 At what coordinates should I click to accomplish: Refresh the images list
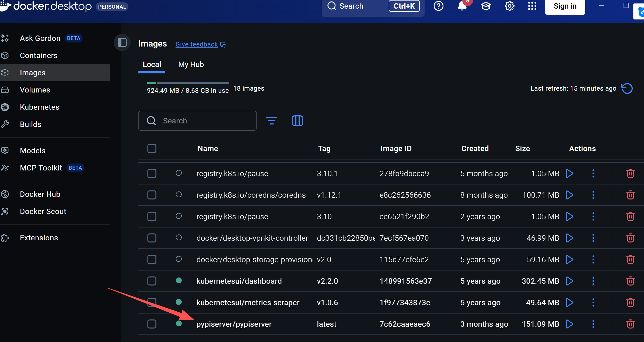(627, 88)
